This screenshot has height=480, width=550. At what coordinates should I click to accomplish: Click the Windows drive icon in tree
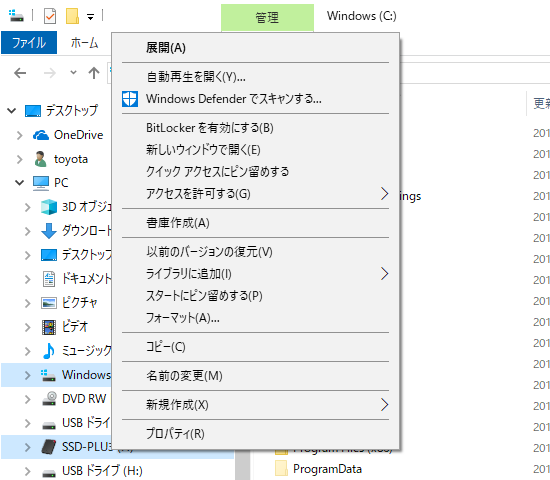tap(48, 375)
